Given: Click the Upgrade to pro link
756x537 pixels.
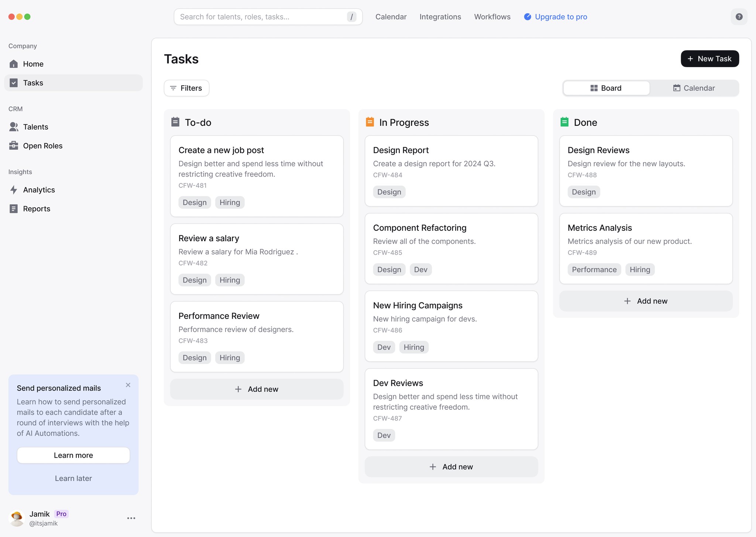Looking at the screenshot, I should (556, 17).
